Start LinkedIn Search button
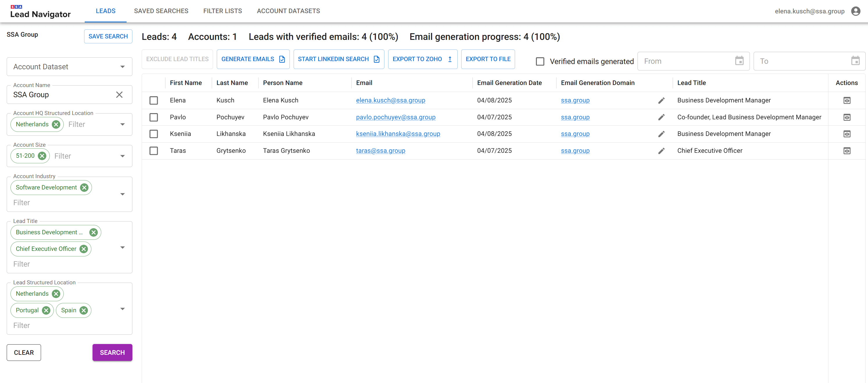This screenshot has height=383, width=868. coord(339,59)
